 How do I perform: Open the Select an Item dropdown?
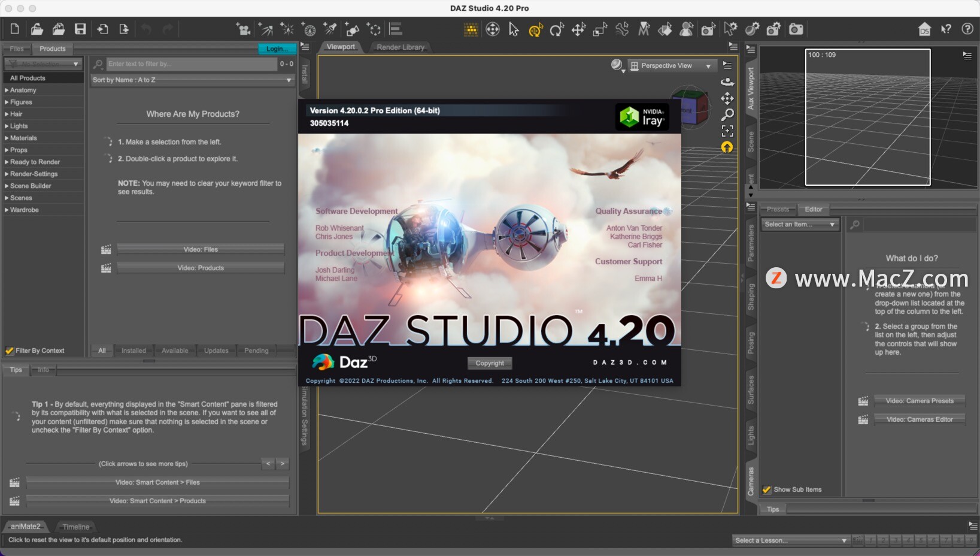799,224
